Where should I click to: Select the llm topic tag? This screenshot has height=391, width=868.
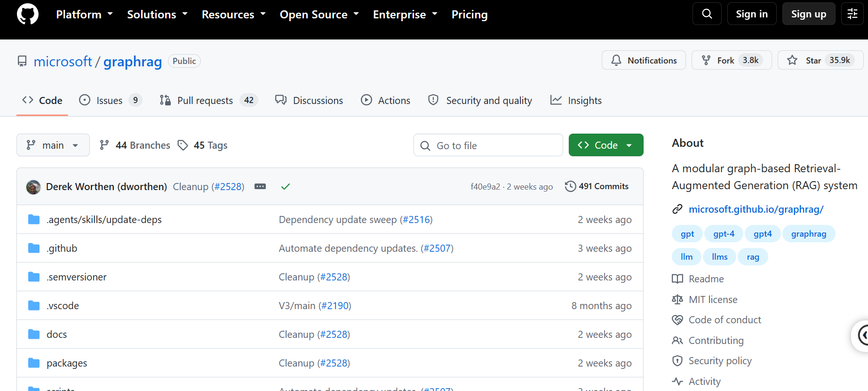(x=686, y=256)
